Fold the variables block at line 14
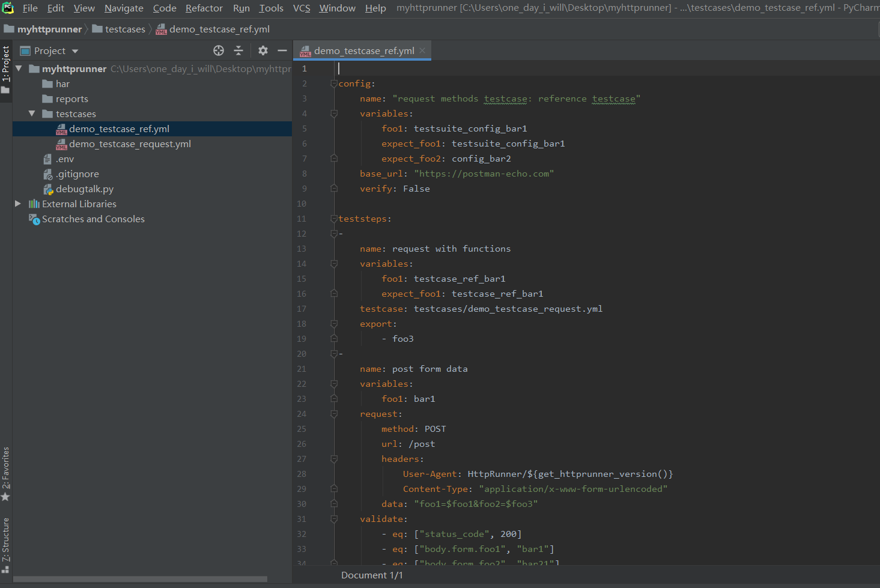880x588 pixels. coord(334,264)
